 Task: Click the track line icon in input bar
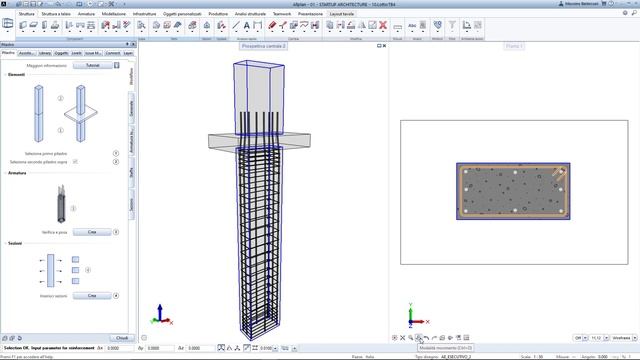(247, 348)
